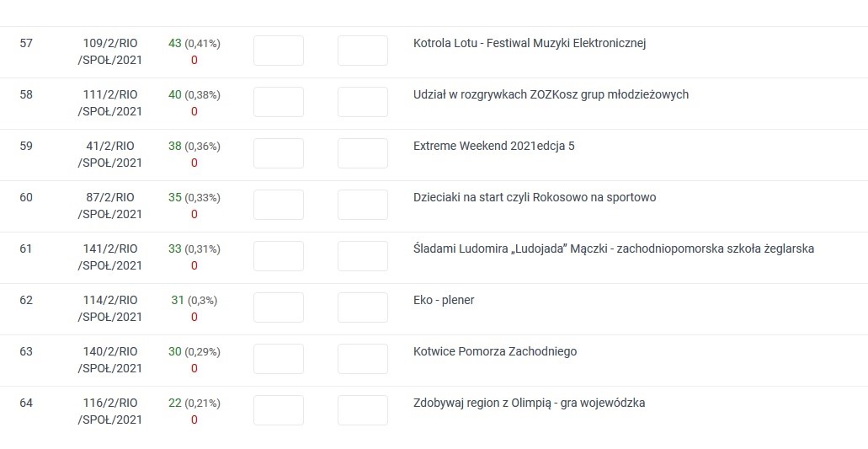Select the first empty box beside 111/2/RIO
Screen dimensions: 868x449
[279, 102]
